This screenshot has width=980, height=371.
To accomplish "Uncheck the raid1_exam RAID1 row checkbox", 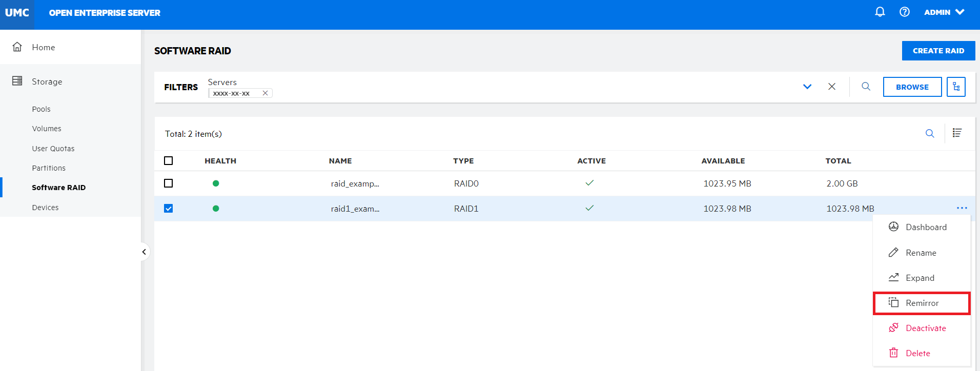I will 168,209.
